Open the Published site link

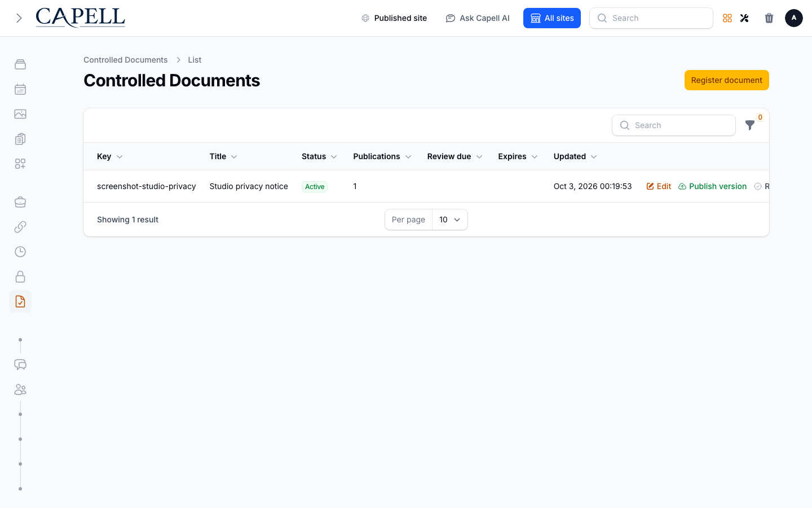coord(394,18)
